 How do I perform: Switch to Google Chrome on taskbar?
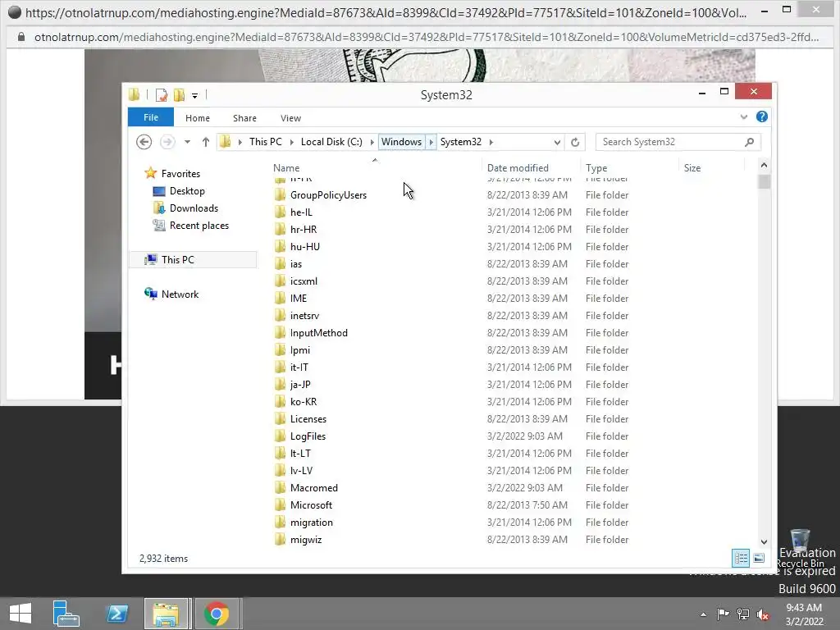pos(217,614)
